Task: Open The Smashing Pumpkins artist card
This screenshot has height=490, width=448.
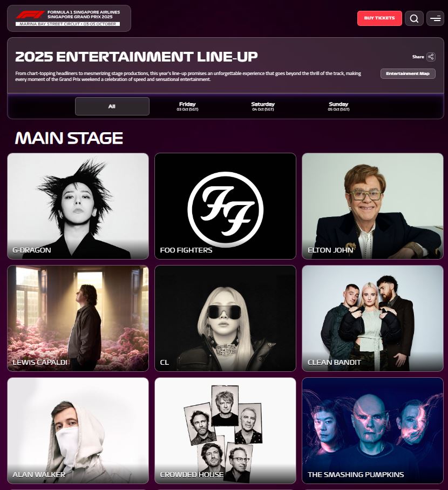Action: click(x=372, y=431)
